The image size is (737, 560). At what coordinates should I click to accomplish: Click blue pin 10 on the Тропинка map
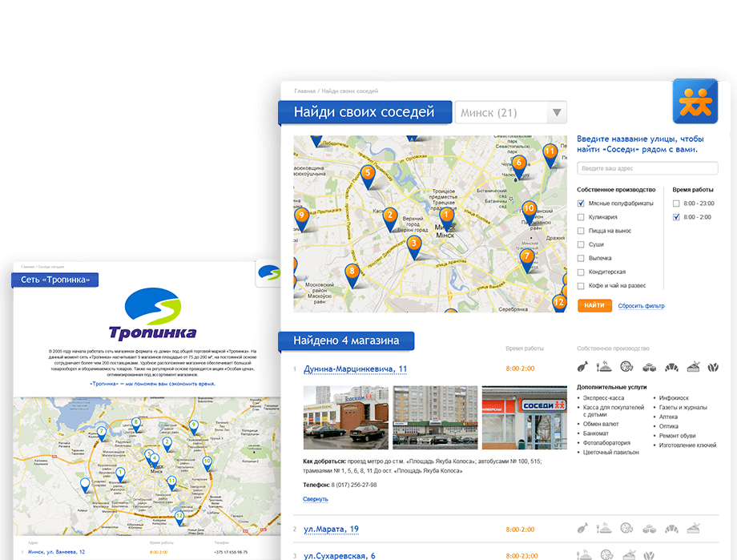pyautogui.click(x=207, y=463)
